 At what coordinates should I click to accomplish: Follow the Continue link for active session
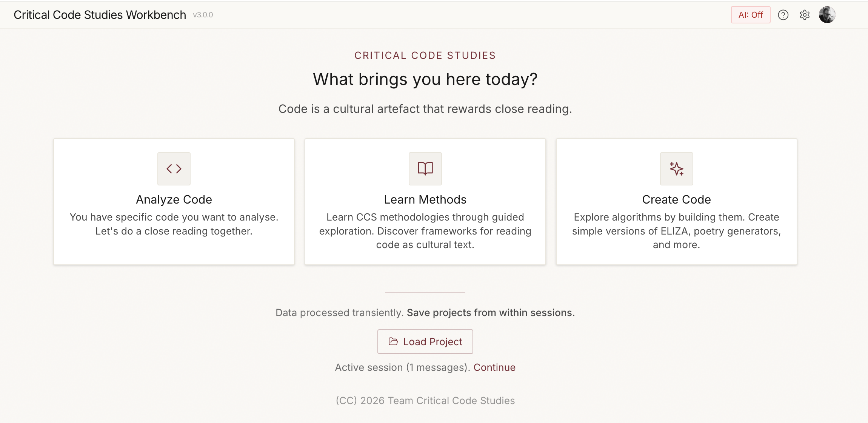[494, 367]
